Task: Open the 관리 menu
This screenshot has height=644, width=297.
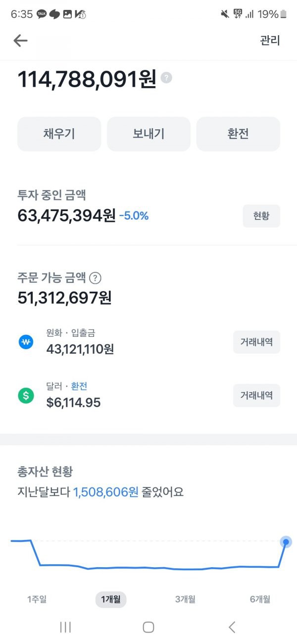Action: (x=270, y=41)
